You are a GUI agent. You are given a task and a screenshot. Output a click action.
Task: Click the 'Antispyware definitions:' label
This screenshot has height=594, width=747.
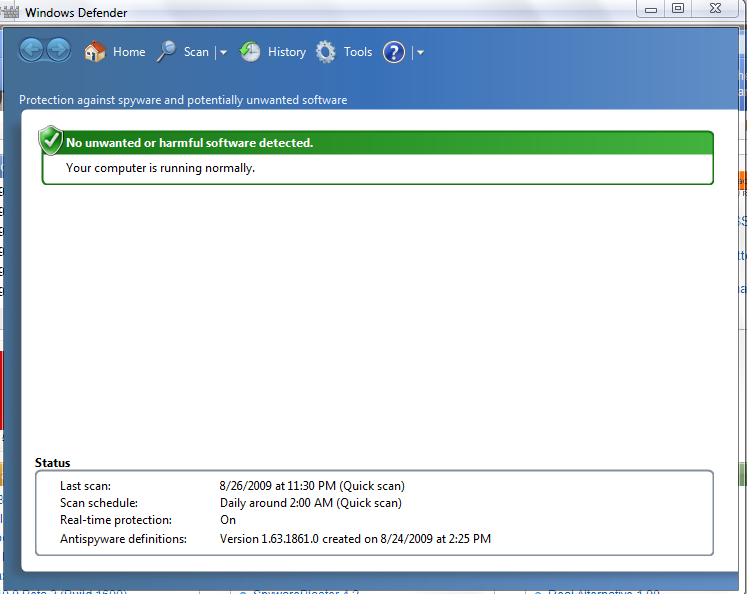(x=123, y=539)
